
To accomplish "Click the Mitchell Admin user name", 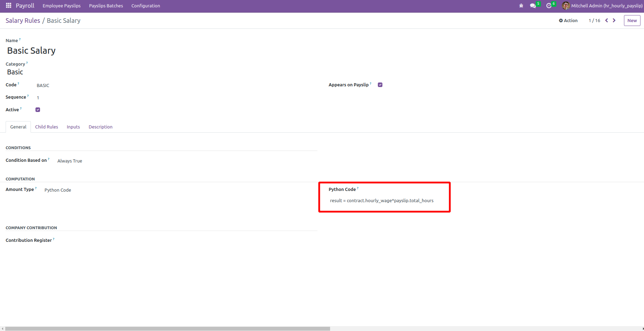I will (x=607, y=6).
